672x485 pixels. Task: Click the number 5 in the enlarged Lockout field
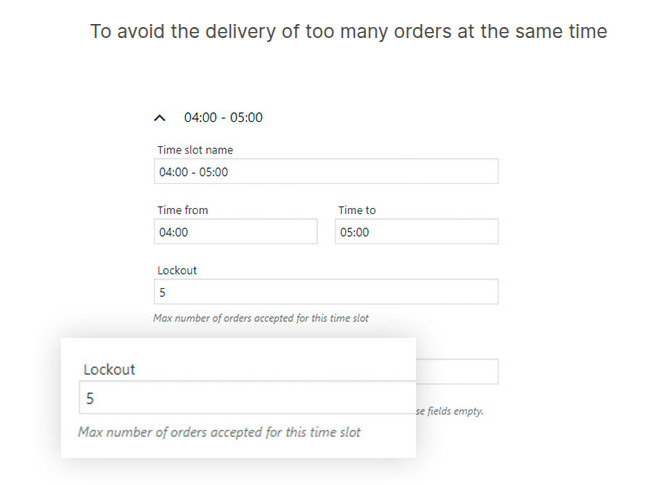90,398
